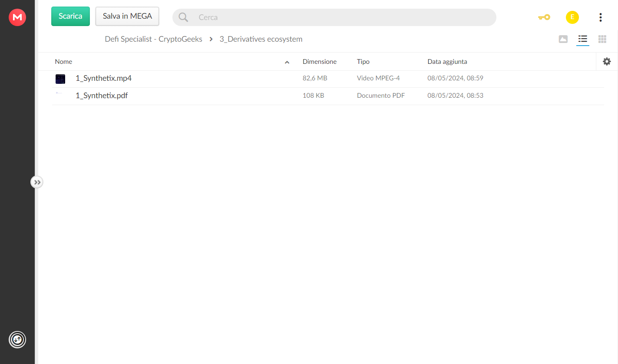Expand the sidebar with double-arrow button
Image resolution: width=618 pixels, height=364 pixels.
point(37,182)
